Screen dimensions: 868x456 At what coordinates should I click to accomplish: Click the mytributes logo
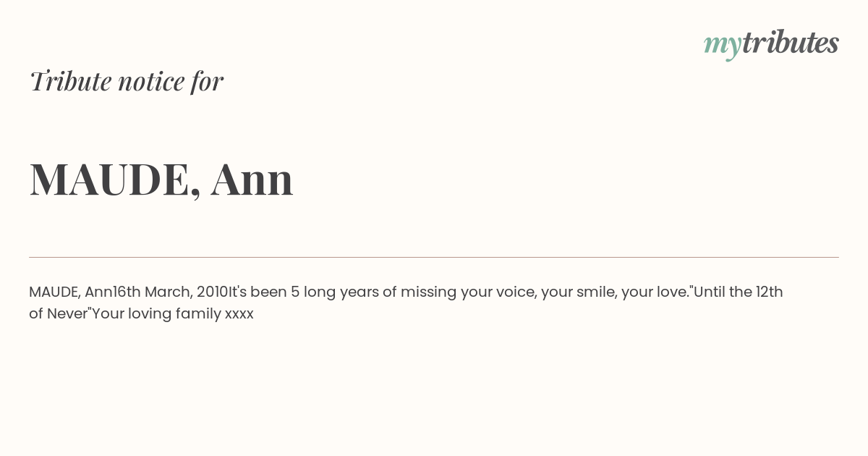(771, 43)
